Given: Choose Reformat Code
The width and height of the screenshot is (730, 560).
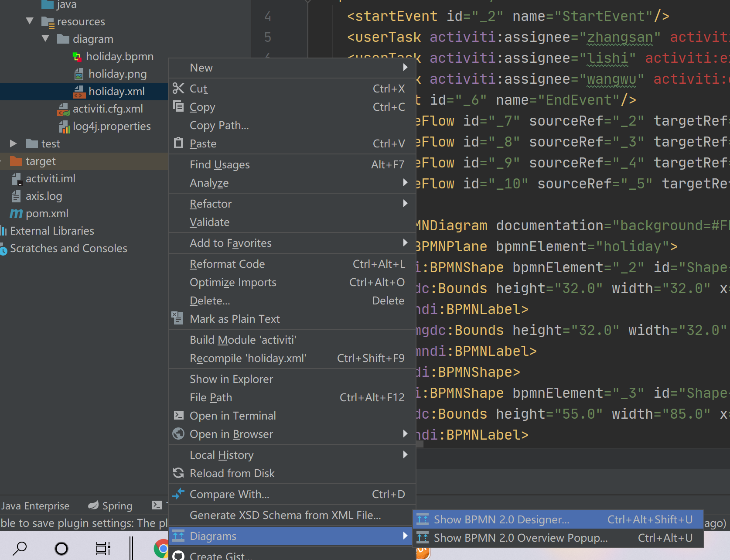Looking at the screenshot, I should pyautogui.click(x=292, y=264).
